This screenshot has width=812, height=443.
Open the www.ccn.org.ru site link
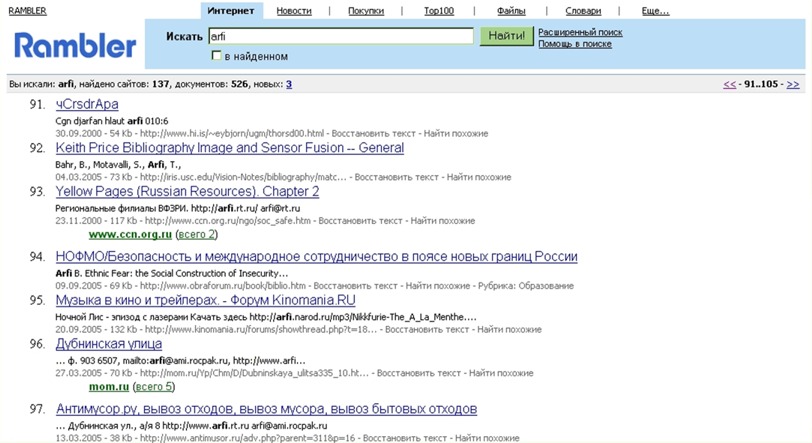(130, 234)
